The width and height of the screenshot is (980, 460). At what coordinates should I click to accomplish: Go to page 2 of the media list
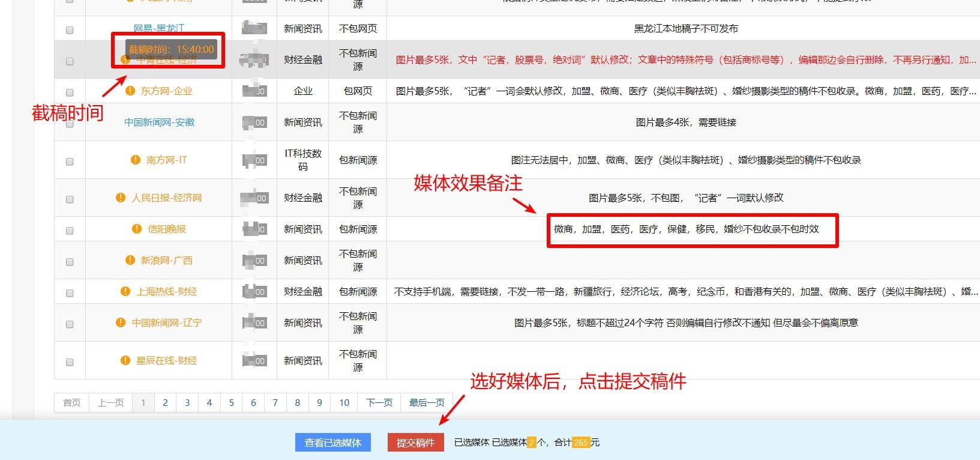coord(165,402)
